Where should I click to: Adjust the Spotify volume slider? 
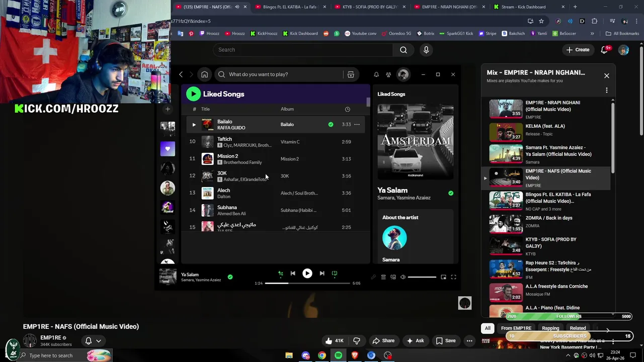(422, 277)
